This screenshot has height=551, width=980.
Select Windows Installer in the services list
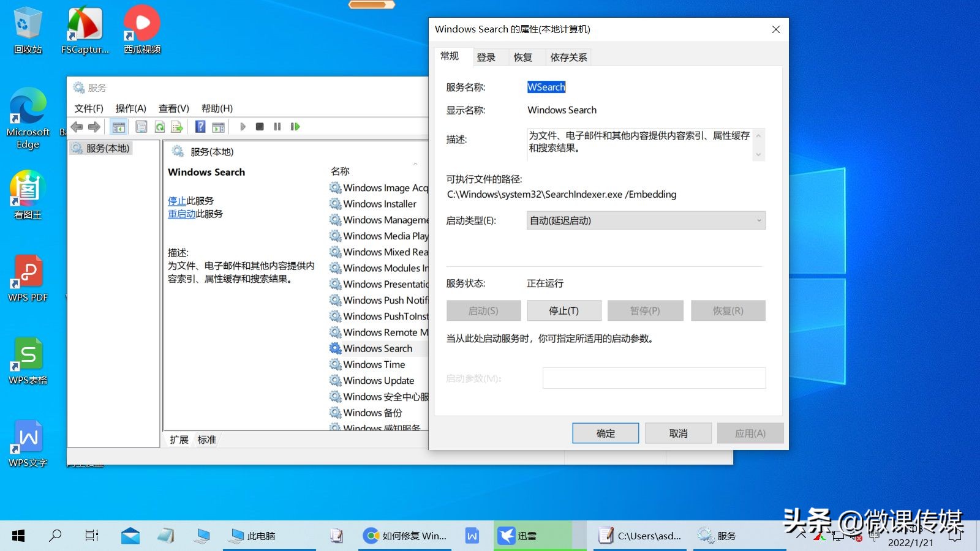point(380,204)
